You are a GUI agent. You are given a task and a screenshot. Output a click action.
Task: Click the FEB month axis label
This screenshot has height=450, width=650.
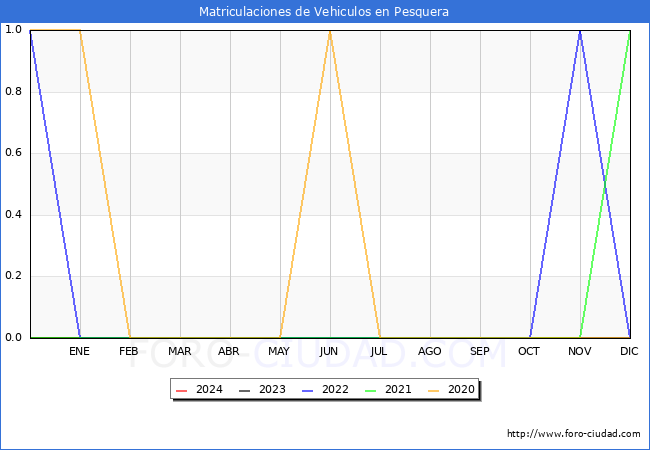pyautogui.click(x=129, y=351)
